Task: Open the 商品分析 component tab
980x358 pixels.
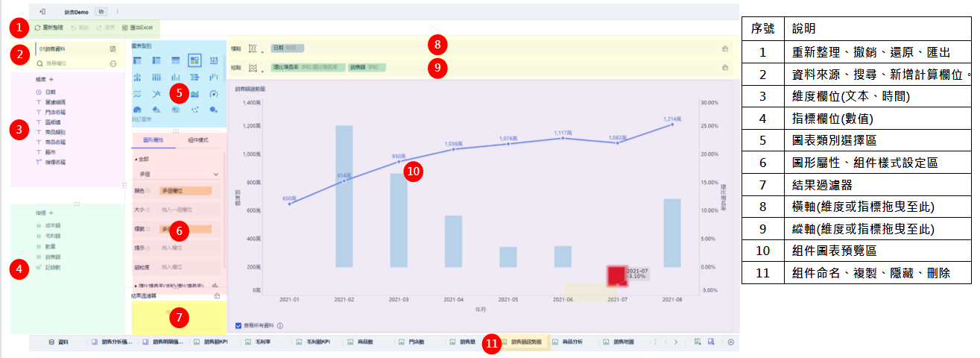Action: coord(572,342)
